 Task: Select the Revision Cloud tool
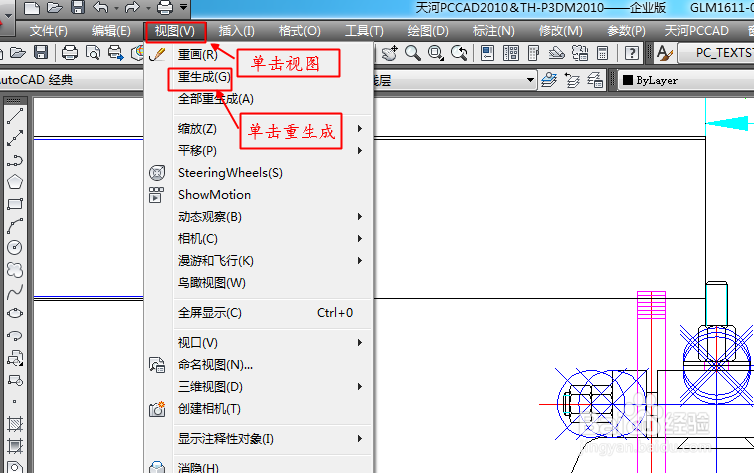(x=15, y=270)
